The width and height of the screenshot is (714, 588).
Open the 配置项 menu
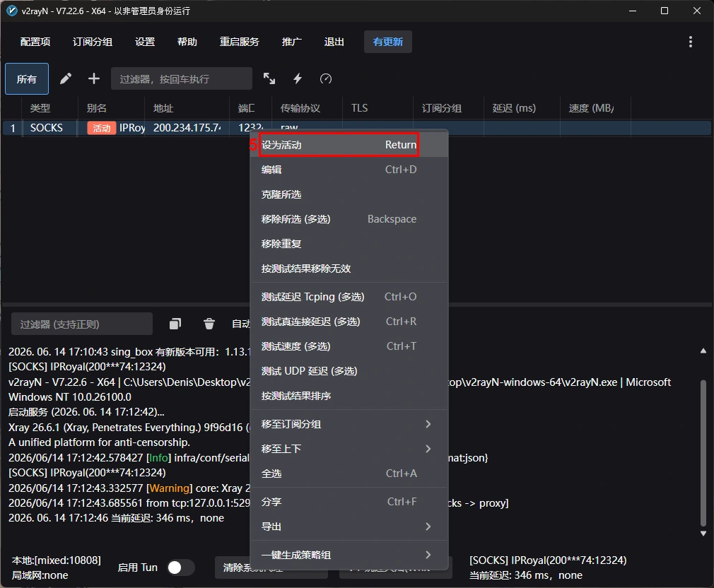coord(35,42)
